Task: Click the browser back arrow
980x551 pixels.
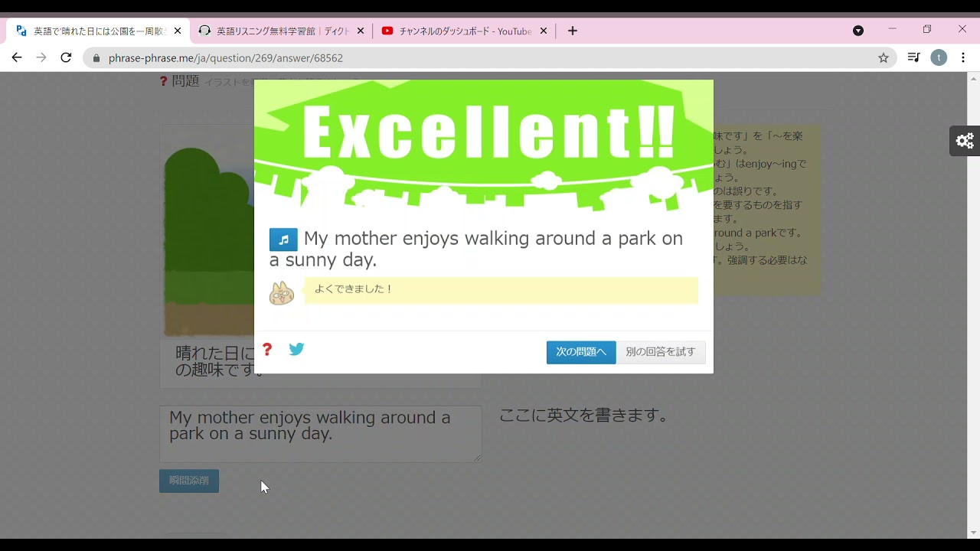Action: (17, 57)
